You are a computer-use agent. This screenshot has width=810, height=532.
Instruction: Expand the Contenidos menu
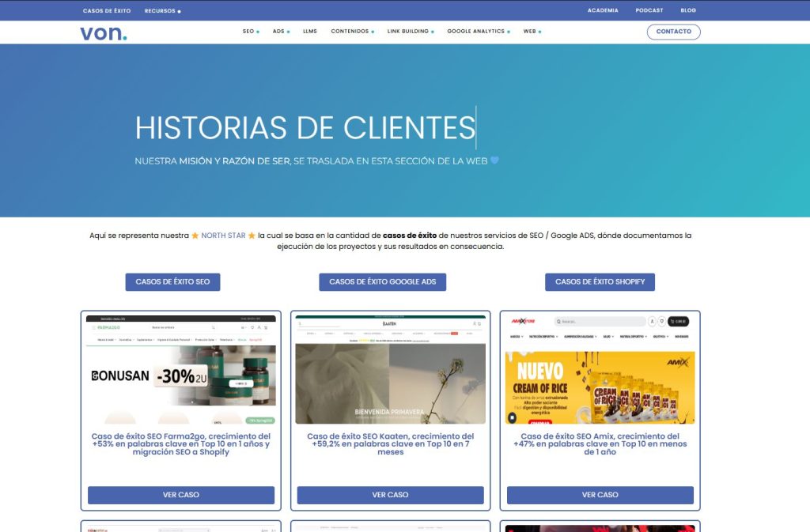(352, 32)
